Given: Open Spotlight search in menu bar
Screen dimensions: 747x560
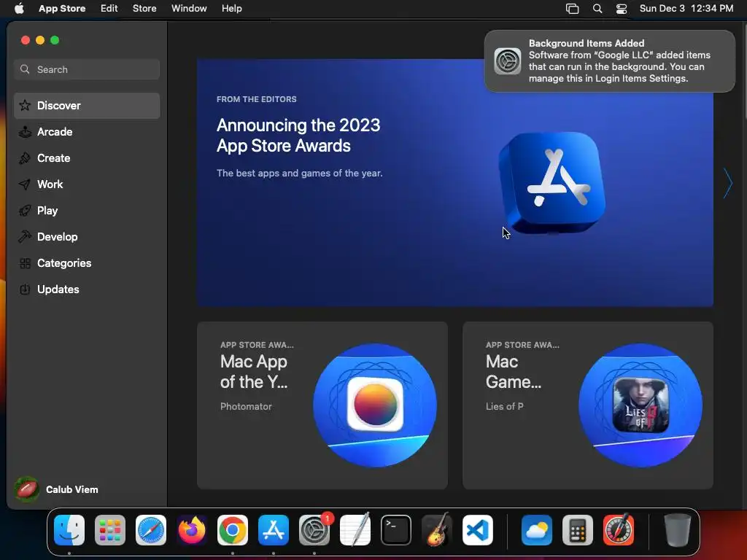Looking at the screenshot, I should pyautogui.click(x=597, y=9).
